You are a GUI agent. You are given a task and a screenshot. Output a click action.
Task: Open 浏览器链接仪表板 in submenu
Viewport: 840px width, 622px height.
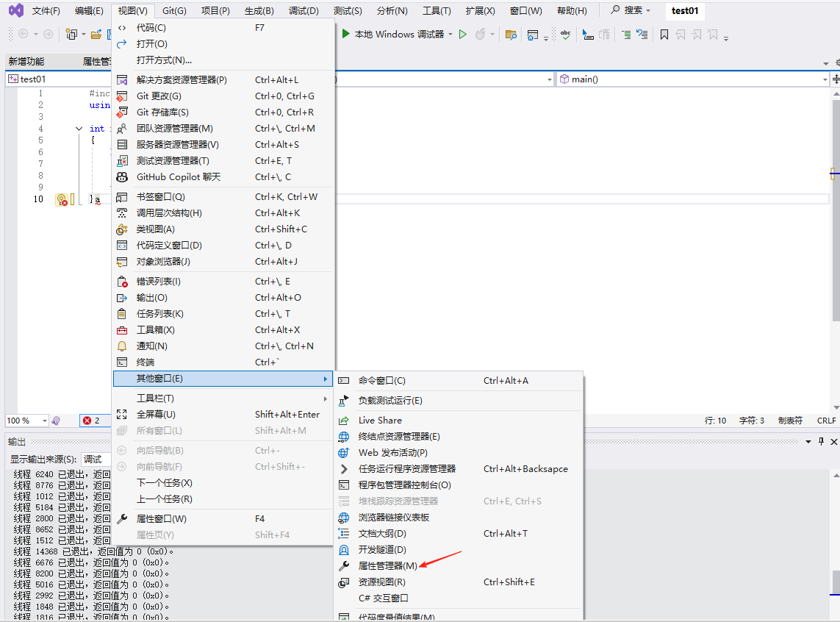point(459,518)
